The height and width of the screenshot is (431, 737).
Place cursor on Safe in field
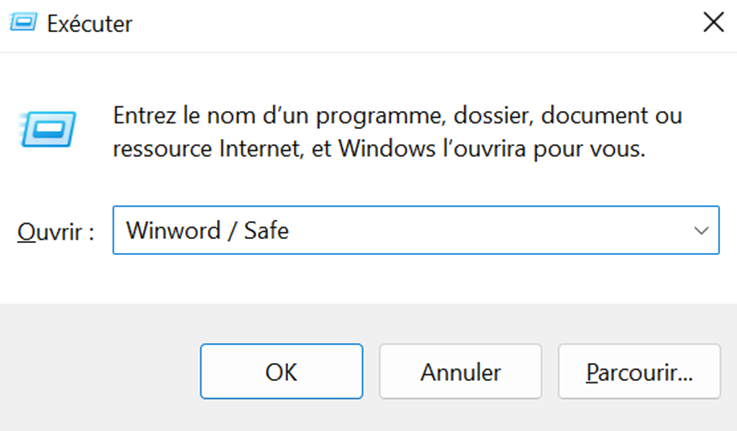[x=266, y=230]
